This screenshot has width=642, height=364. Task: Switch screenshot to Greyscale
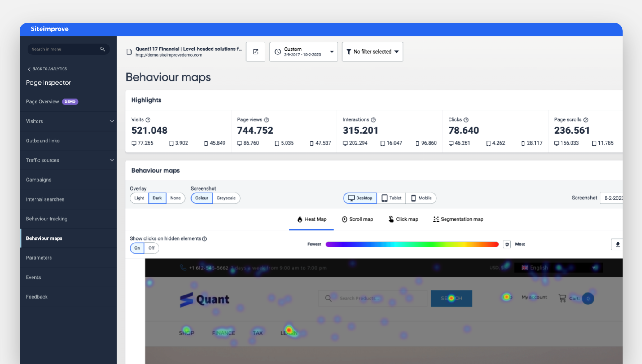tap(226, 198)
